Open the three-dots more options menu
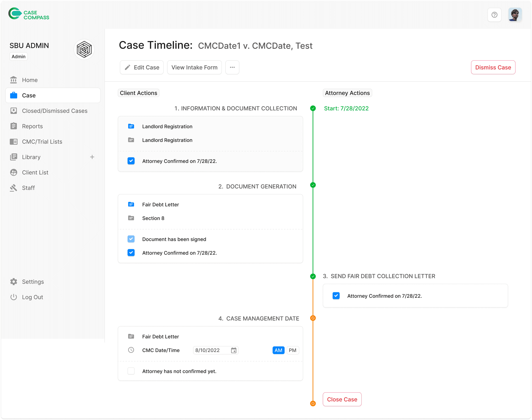The height and width of the screenshot is (420, 532). (x=232, y=67)
